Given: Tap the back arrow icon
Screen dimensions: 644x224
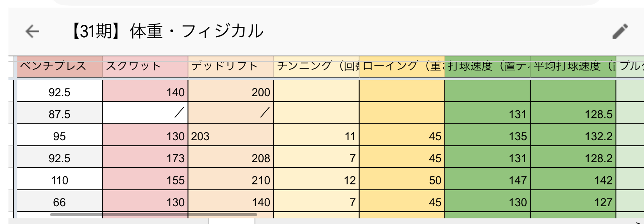Looking at the screenshot, I should (32, 32).
